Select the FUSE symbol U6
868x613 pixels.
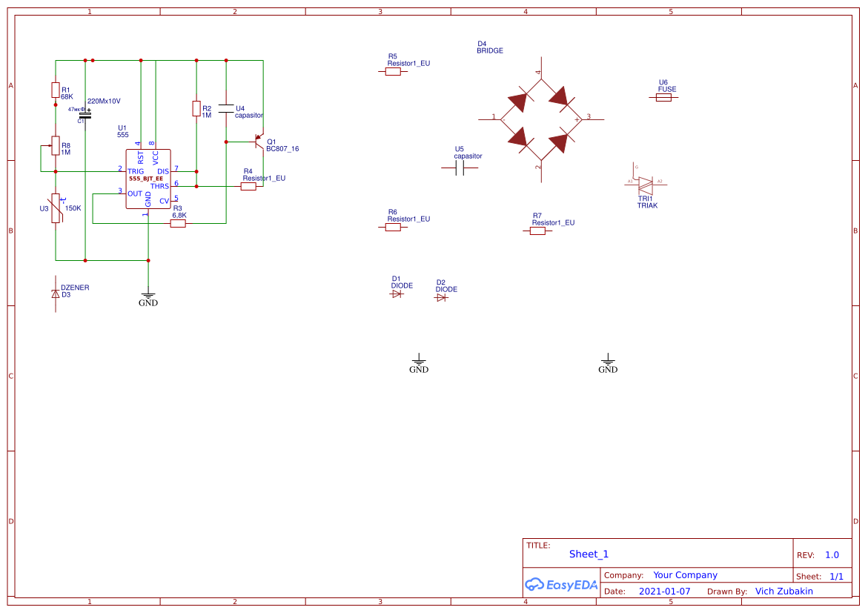(664, 96)
